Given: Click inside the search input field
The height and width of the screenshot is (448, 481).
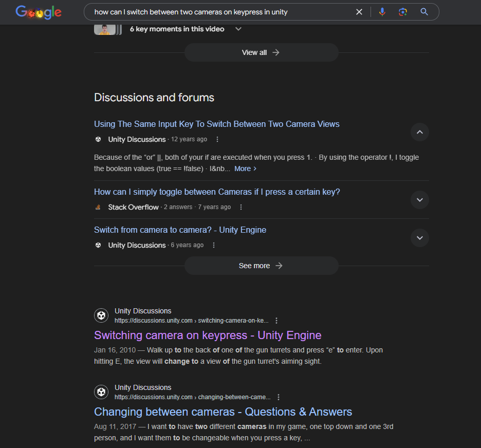Looking at the screenshot, I should pyautogui.click(x=221, y=12).
